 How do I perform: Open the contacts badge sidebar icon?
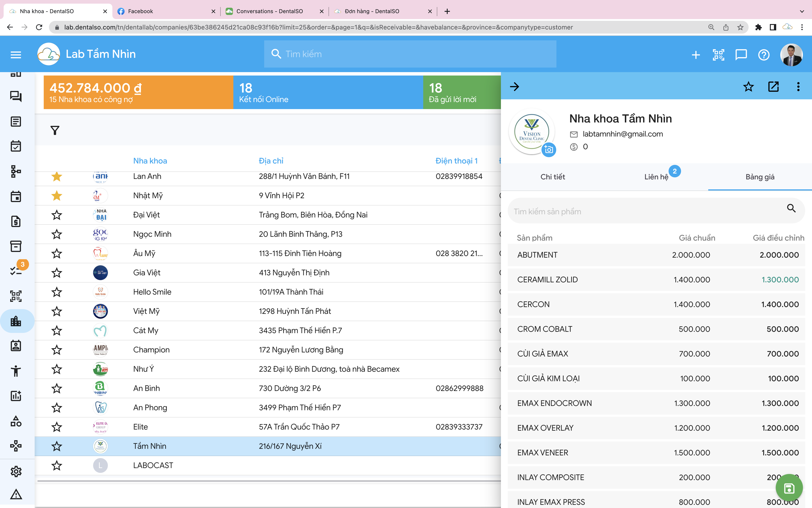click(x=16, y=346)
